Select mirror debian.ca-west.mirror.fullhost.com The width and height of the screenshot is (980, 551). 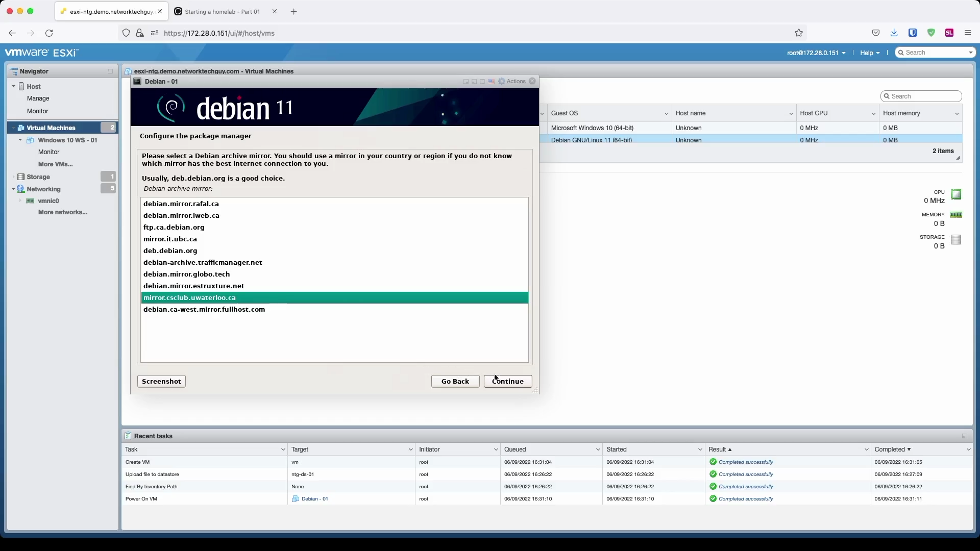[334, 310]
